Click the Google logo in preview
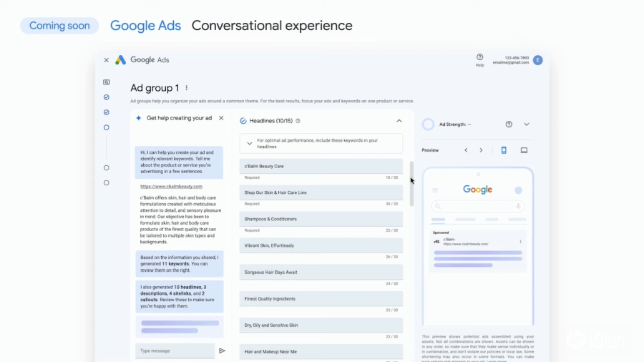644x362 pixels. (478, 190)
